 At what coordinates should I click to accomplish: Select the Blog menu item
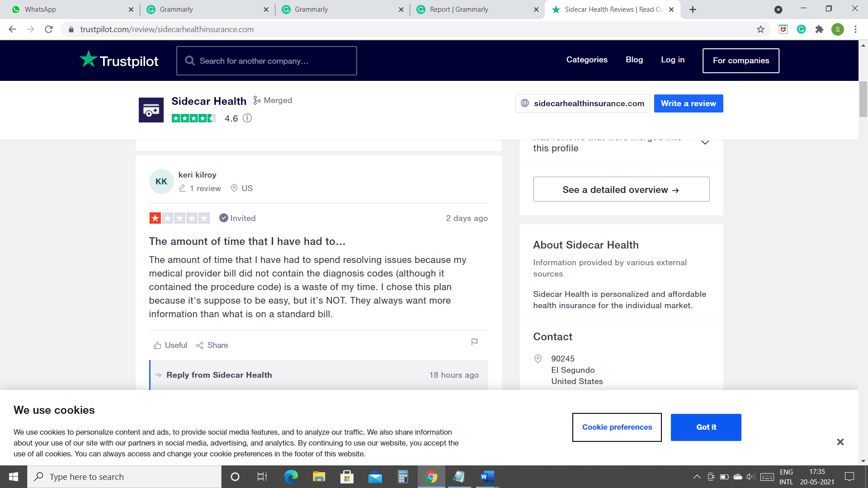click(x=634, y=59)
